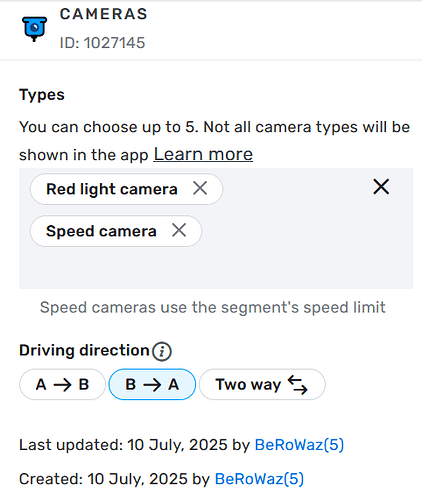Click the Types section heading
The image size is (422, 500).
(42, 95)
